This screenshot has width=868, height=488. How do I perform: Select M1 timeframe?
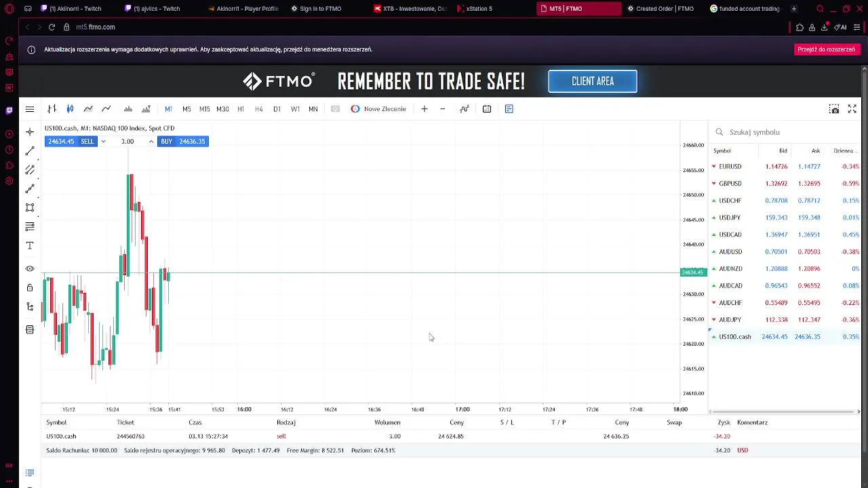tap(168, 109)
